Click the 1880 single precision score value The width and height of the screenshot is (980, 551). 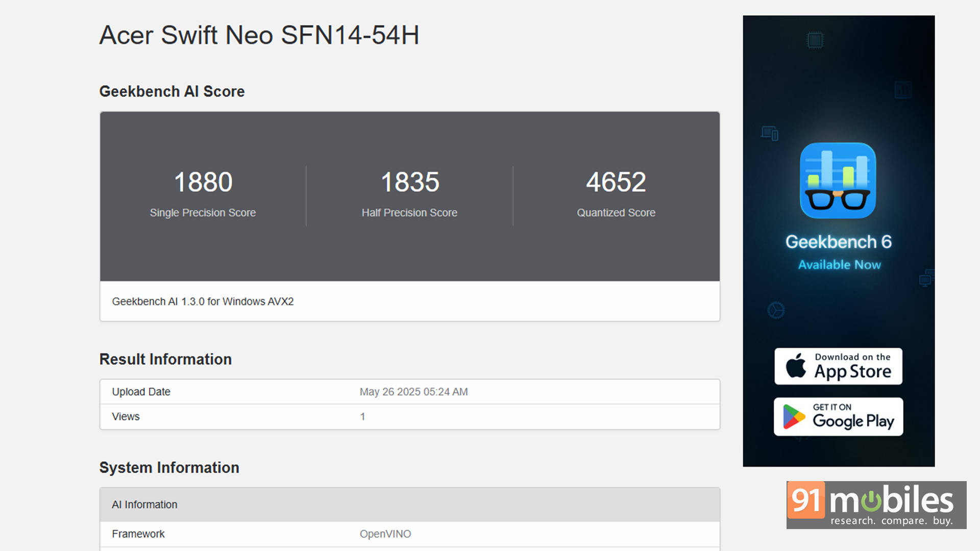[x=203, y=182]
